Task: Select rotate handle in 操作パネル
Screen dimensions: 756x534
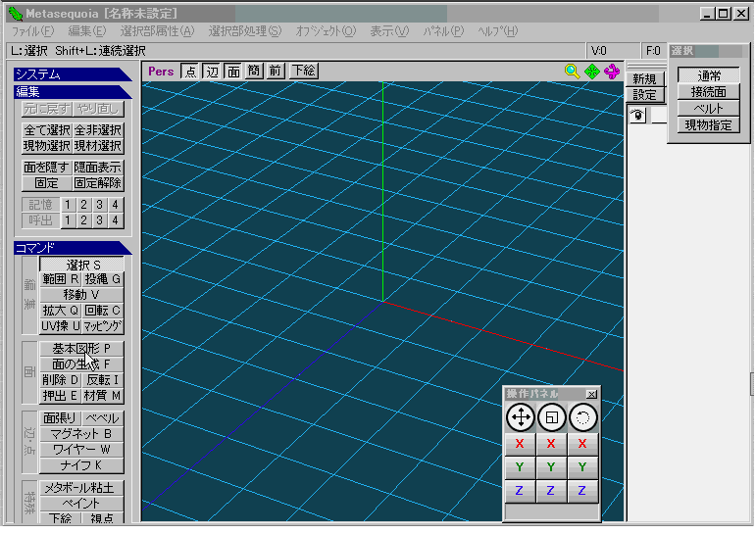Action: coord(582,417)
